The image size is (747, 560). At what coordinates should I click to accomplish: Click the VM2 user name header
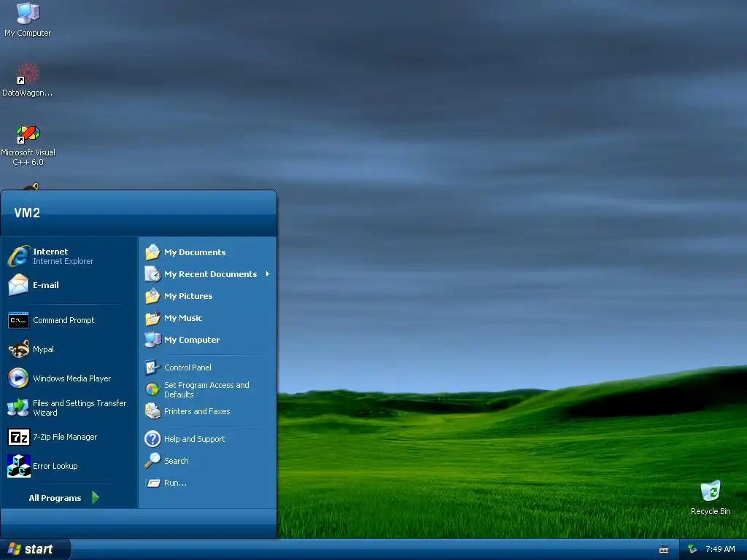click(x=27, y=212)
